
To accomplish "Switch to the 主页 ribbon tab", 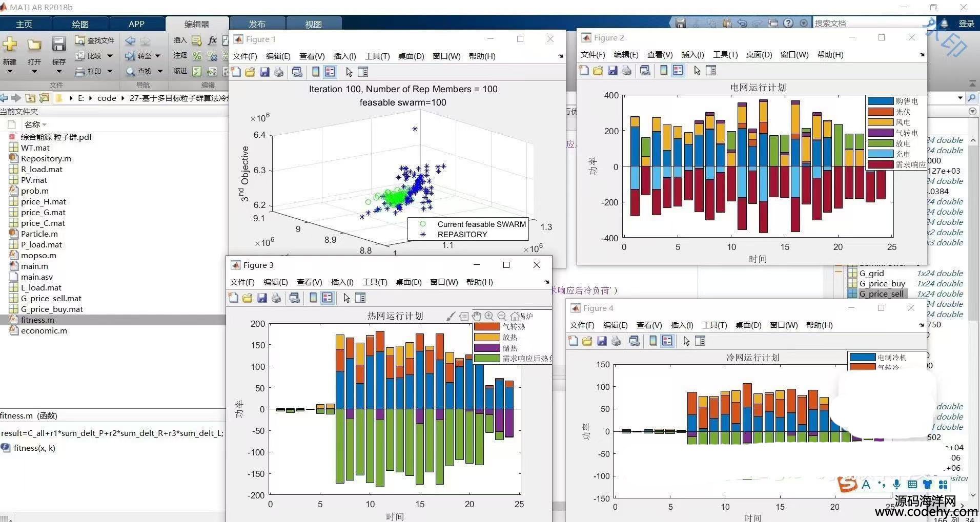I will 24,24.
